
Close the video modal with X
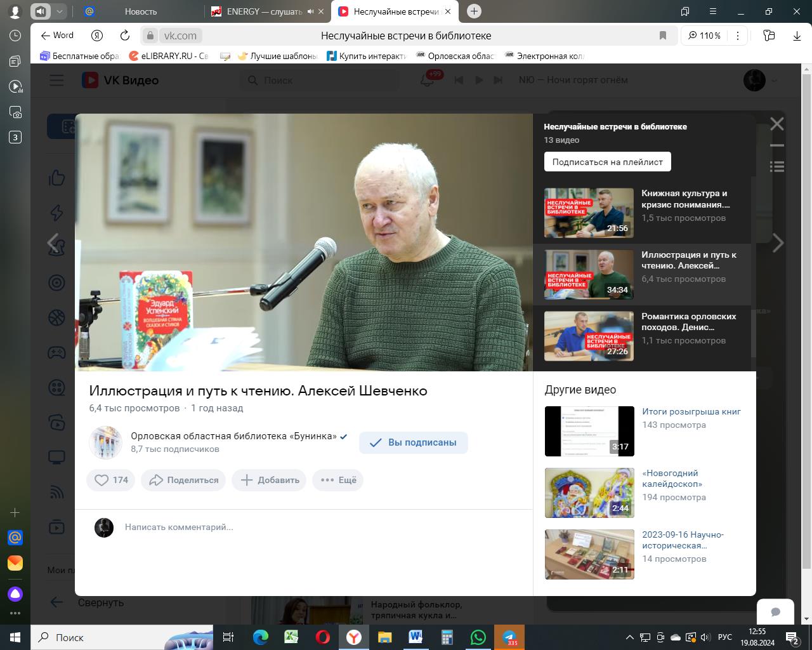pyautogui.click(x=776, y=124)
